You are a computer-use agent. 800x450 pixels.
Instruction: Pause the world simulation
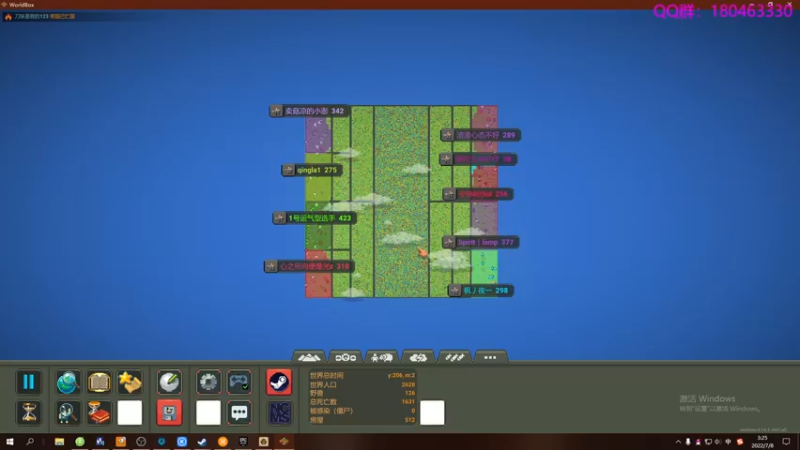tap(29, 382)
